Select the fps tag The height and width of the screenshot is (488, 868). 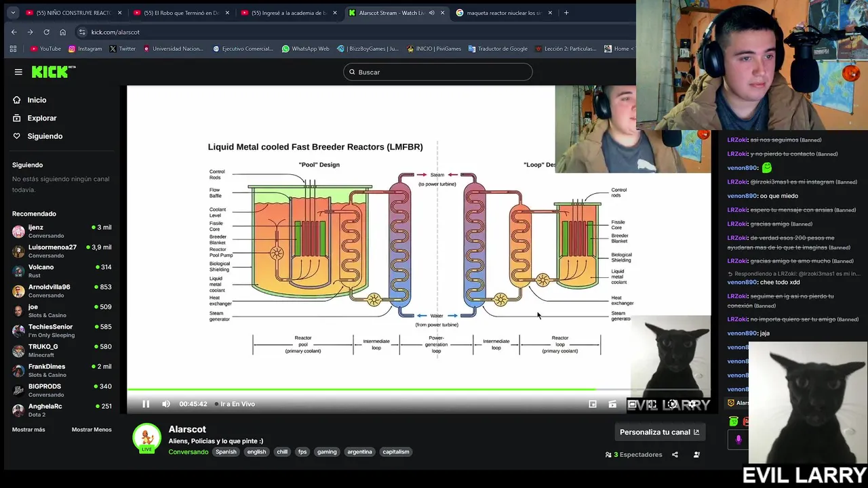point(302,451)
